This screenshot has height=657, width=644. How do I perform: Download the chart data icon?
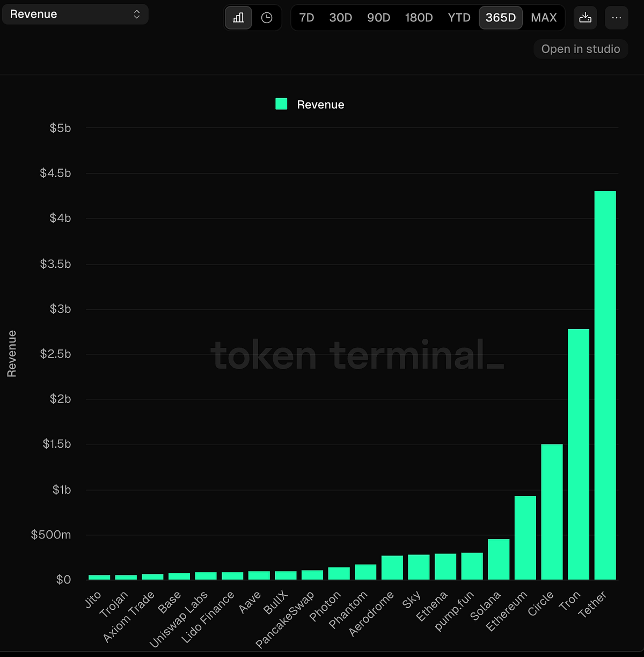[x=586, y=18]
